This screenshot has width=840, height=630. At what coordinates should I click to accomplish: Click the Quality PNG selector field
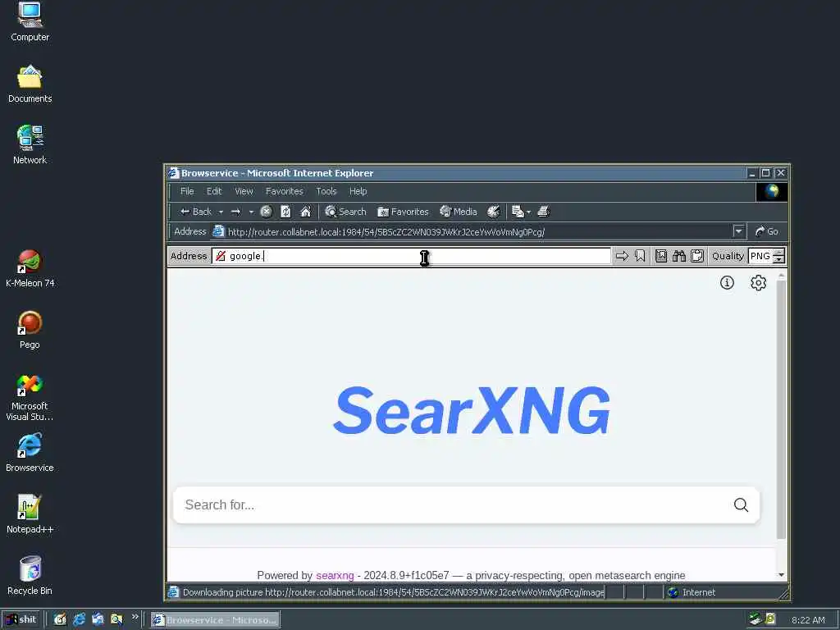[760, 256]
